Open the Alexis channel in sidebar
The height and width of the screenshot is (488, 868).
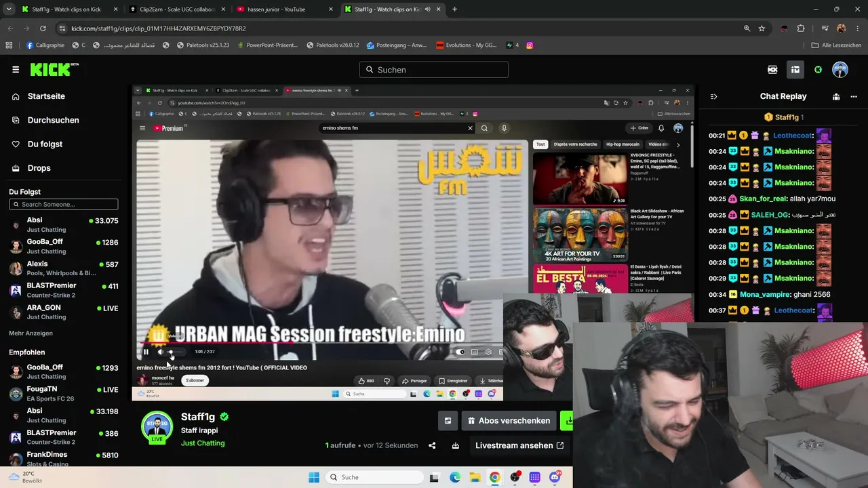[64, 268]
